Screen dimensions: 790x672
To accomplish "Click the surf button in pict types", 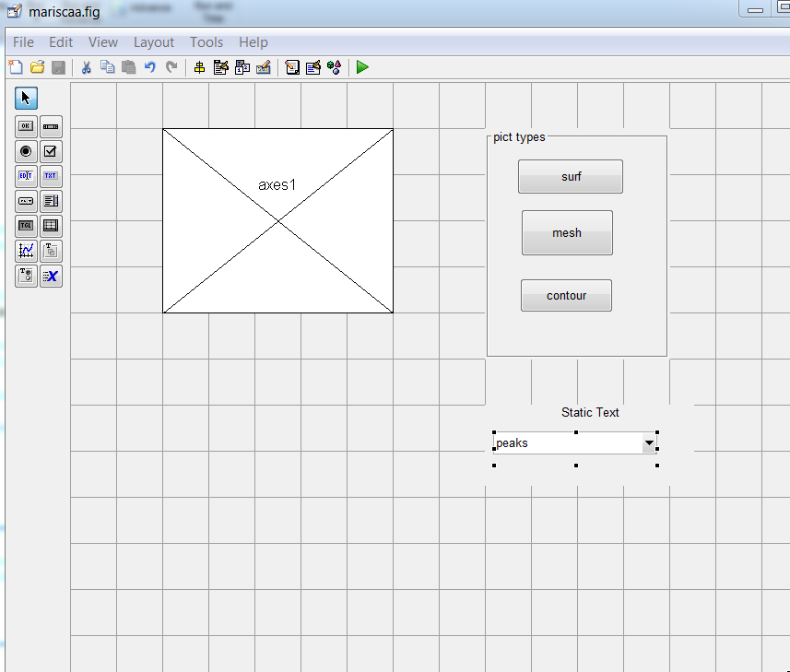I will 570,176.
